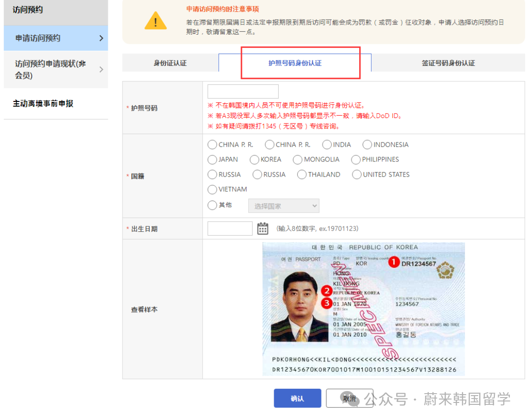The image size is (527, 420).
Task: Expand 访问预约申请现状(非会员) sidebar entry
Action: pyautogui.click(x=101, y=70)
